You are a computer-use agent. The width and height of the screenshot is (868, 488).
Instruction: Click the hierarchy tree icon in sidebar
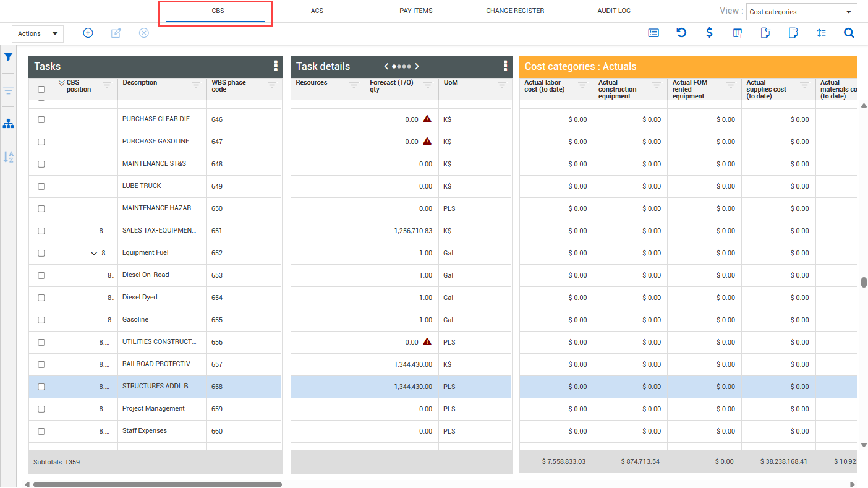[9, 124]
